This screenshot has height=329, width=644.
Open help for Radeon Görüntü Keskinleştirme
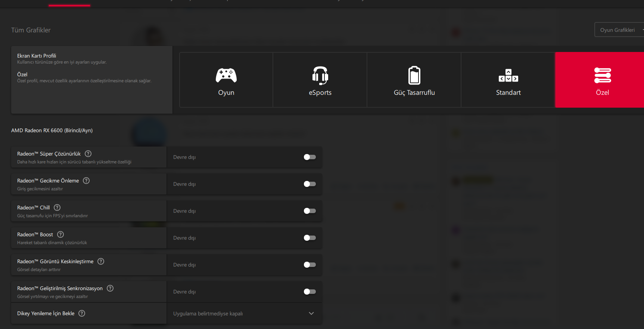pos(101,261)
